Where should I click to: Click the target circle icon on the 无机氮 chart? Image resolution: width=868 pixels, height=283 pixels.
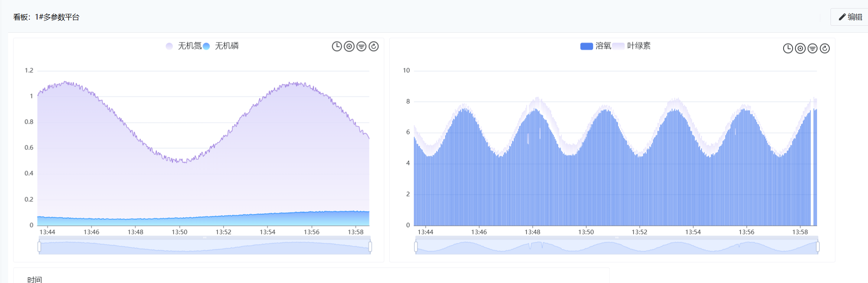coord(349,47)
